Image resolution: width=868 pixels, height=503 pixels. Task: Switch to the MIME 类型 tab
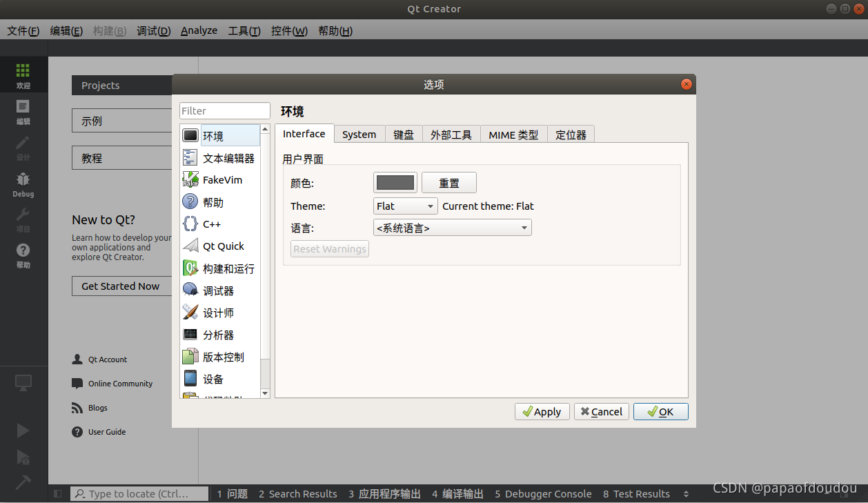tap(514, 135)
